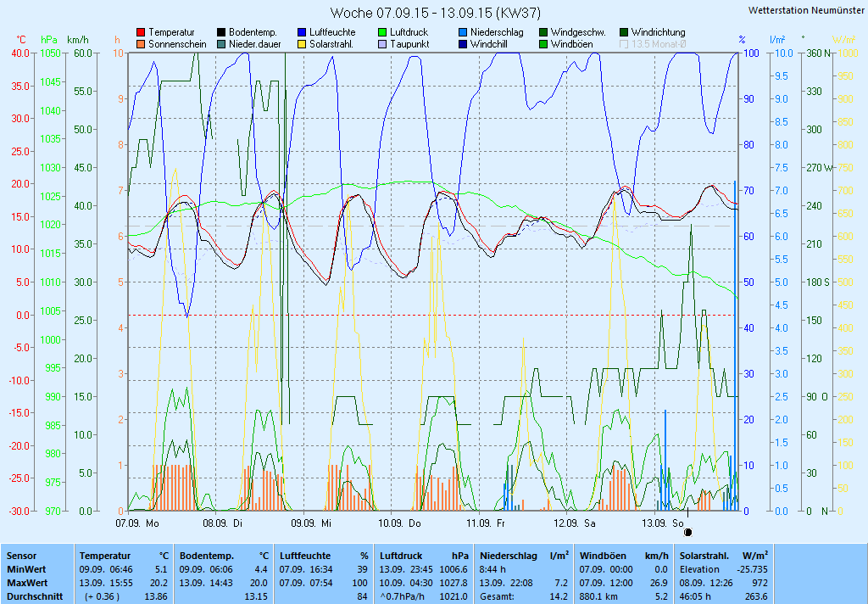
Task: Click the Sensor header in the statistics table
Action: (x=21, y=556)
